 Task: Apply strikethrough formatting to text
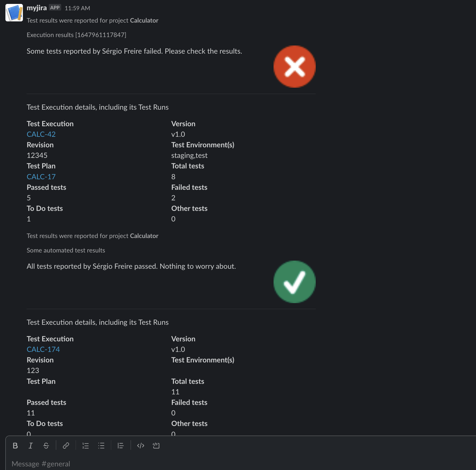tap(46, 446)
